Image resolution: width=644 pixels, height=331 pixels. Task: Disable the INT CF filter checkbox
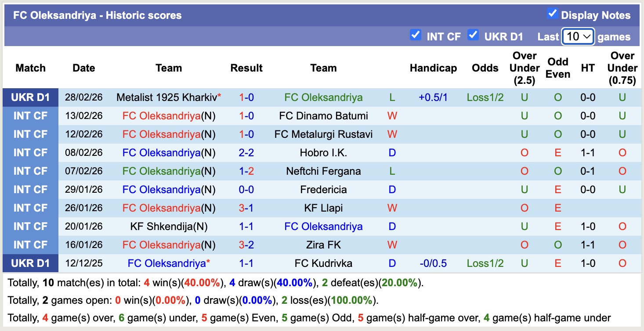pos(416,35)
